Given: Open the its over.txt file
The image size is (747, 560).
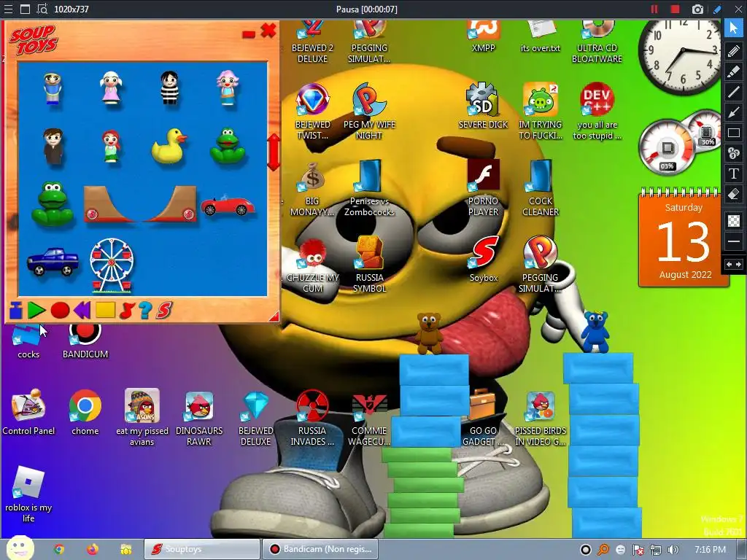Looking at the screenshot, I should 541,36.
